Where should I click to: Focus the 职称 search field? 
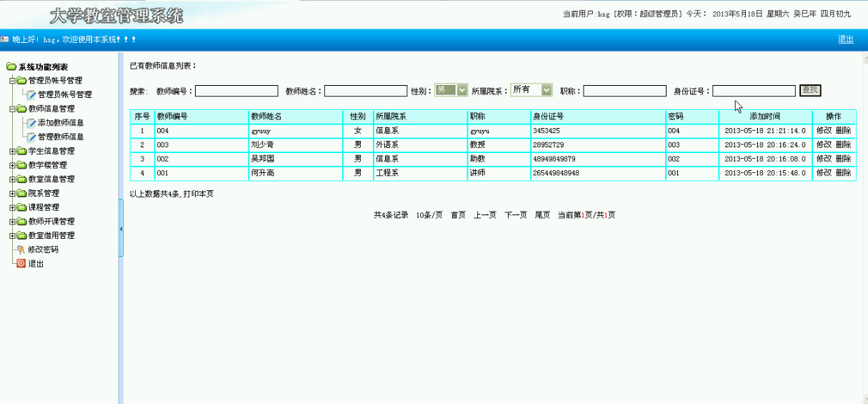coord(624,91)
